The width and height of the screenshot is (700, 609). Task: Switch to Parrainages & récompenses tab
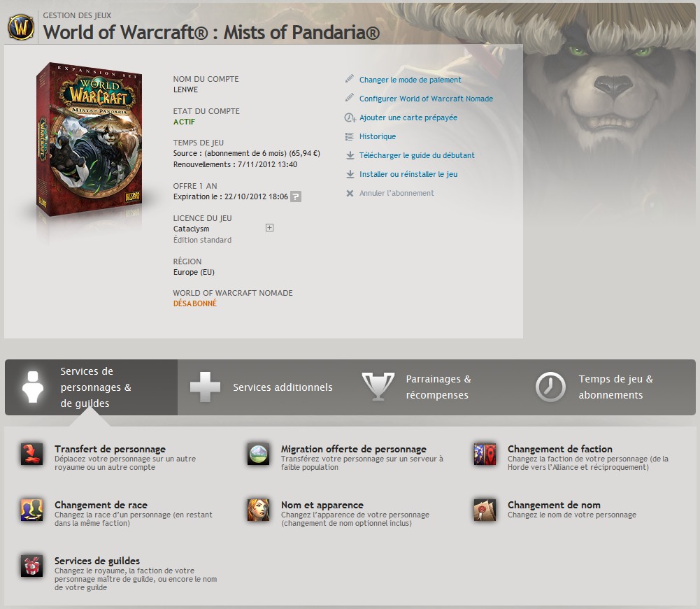pyautogui.click(x=436, y=387)
